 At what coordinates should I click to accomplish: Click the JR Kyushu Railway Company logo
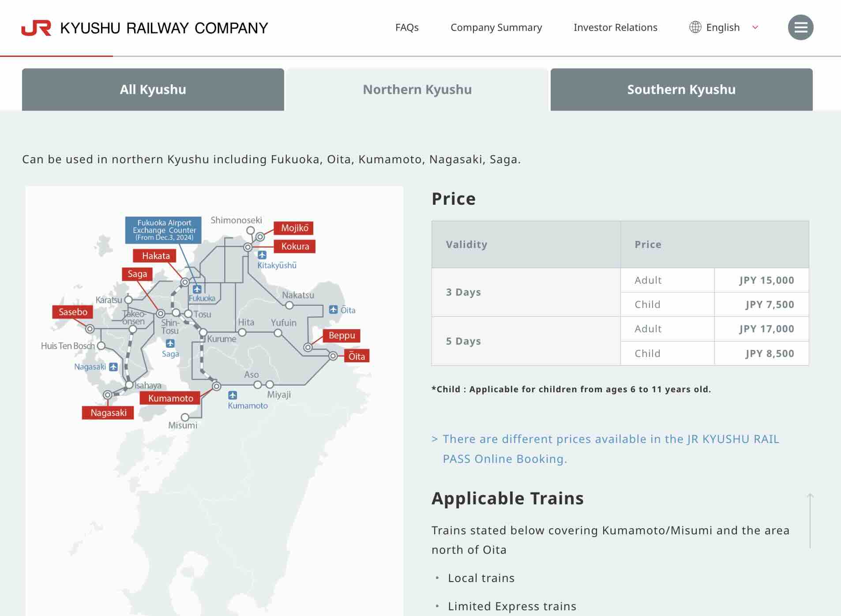pyautogui.click(x=145, y=28)
